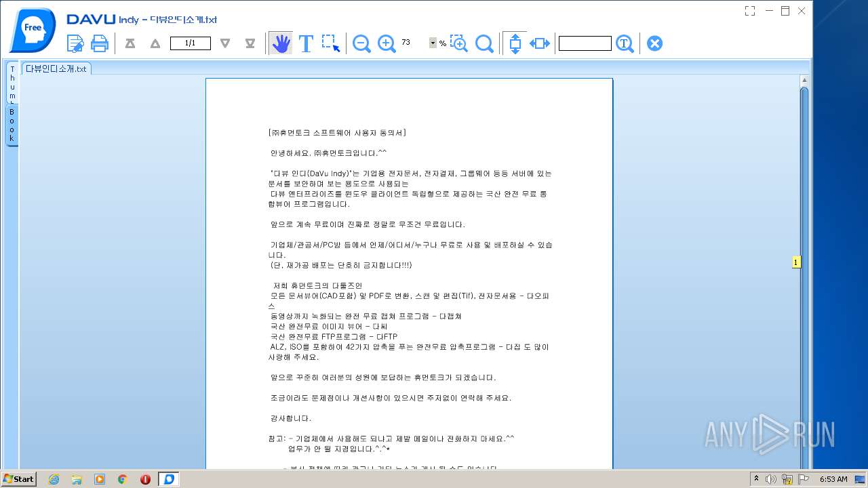This screenshot has width=868, height=488.
Task: Open Windows Media Player from taskbar
Action: click(100, 479)
